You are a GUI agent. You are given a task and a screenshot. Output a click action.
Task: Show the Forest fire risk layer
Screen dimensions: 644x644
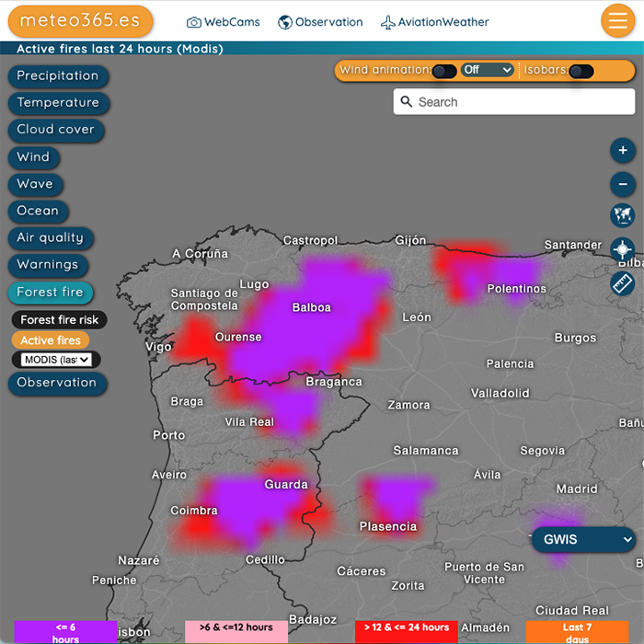click(60, 320)
